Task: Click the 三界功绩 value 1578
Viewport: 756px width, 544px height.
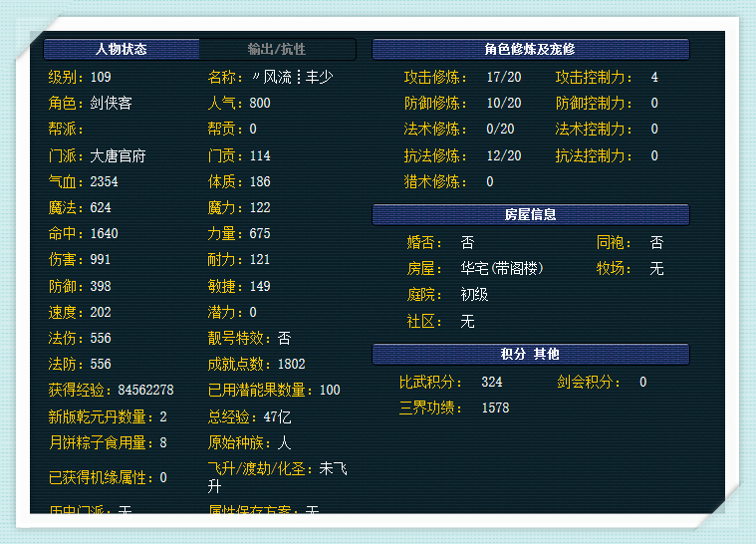Action: 495,408
